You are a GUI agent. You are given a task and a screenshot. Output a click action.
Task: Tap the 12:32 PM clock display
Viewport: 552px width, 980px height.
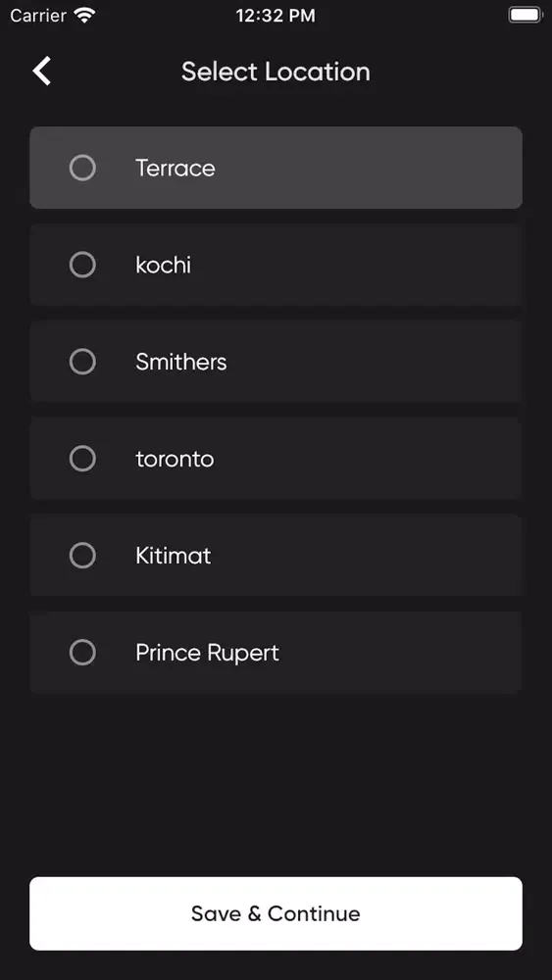click(x=276, y=16)
